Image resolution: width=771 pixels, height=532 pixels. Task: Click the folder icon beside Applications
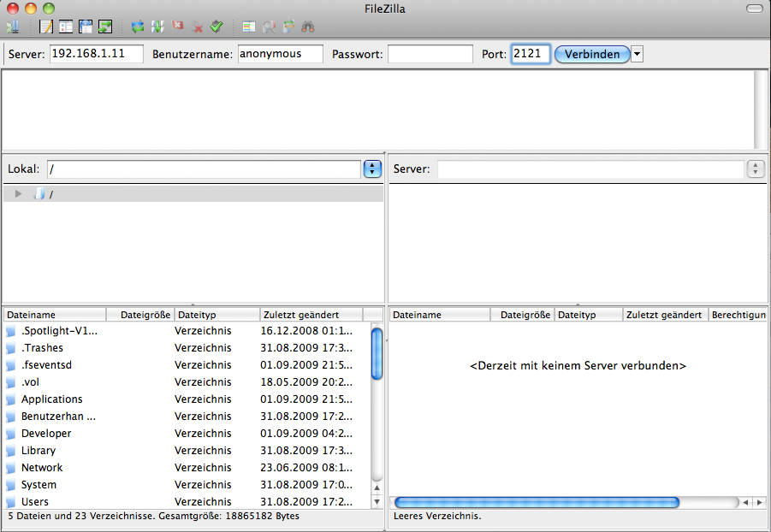(x=11, y=399)
